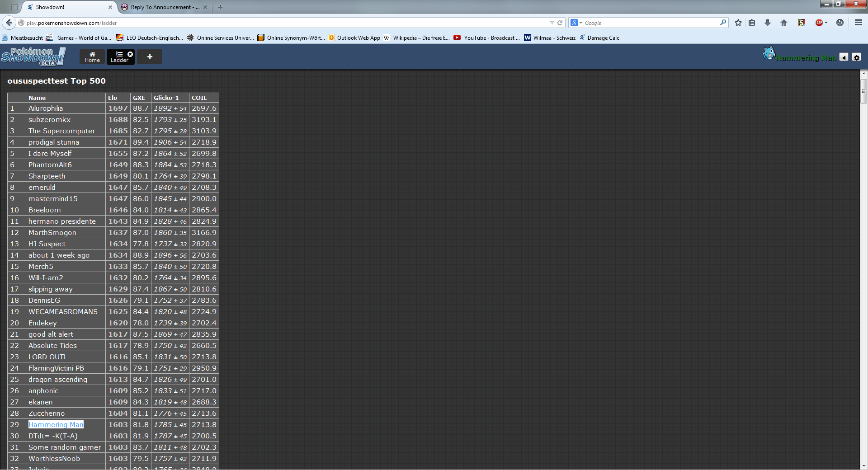Image resolution: width=868 pixels, height=470 pixels.
Task: Expand the address bar history dropdown
Action: (552, 23)
